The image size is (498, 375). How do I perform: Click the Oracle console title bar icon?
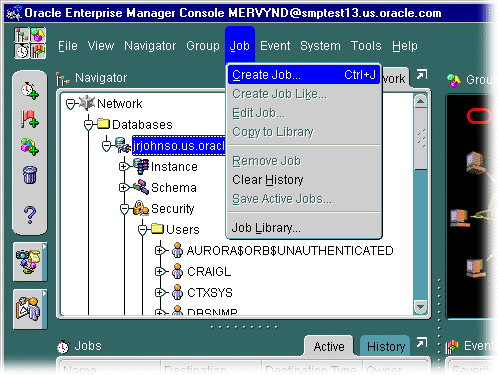(x=14, y=13)
